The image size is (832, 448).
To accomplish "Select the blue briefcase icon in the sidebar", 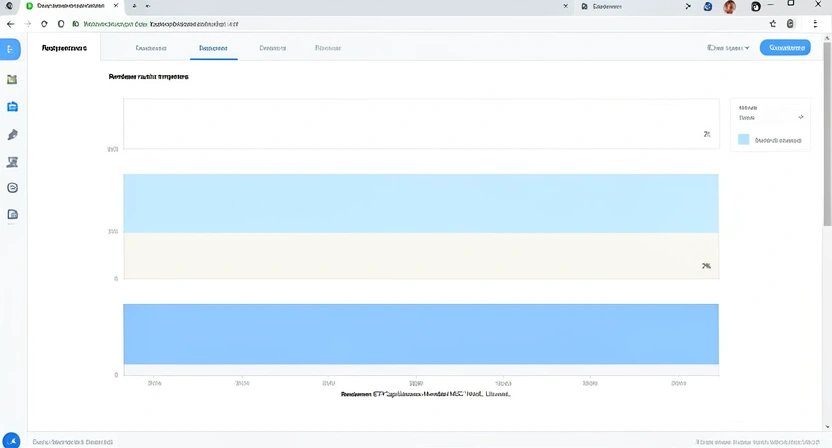I will 12,107.
